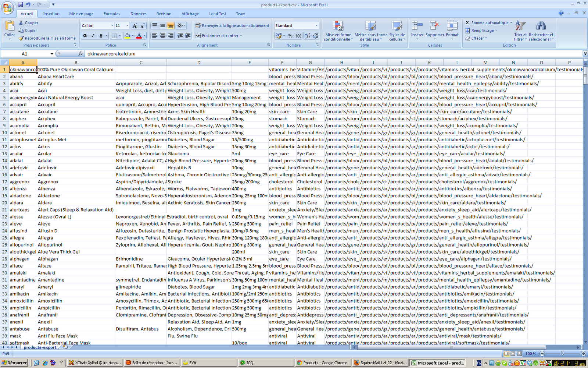The image size is (588, 368).
Task: Open the Name Box A1 dropdown arrow
Action: (52, 54)
